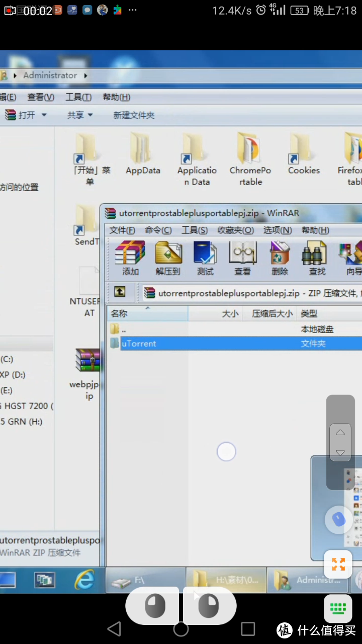
Task: Sort WinRAR list by 压缩后大小 column
Action: [x=270, y=313]
